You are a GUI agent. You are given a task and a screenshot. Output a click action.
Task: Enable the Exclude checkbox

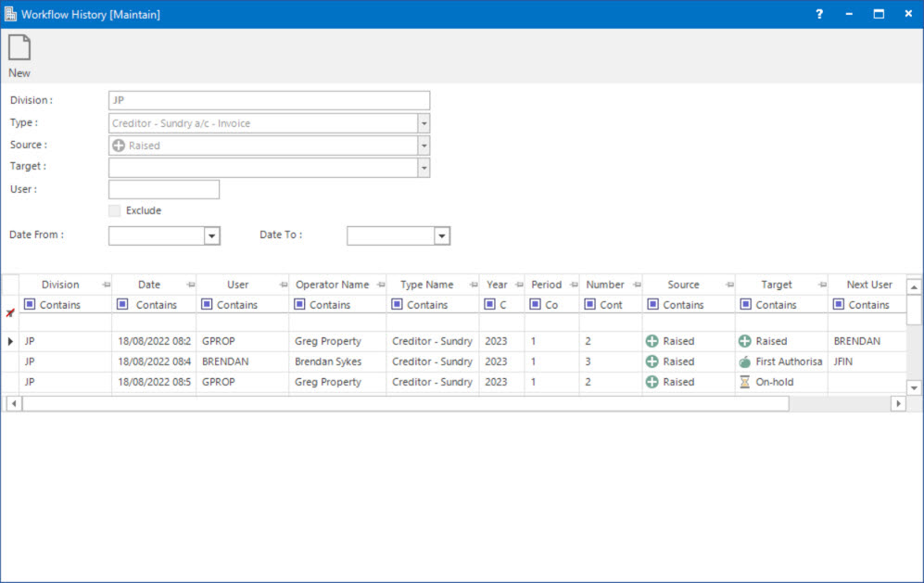coord(113,210)
